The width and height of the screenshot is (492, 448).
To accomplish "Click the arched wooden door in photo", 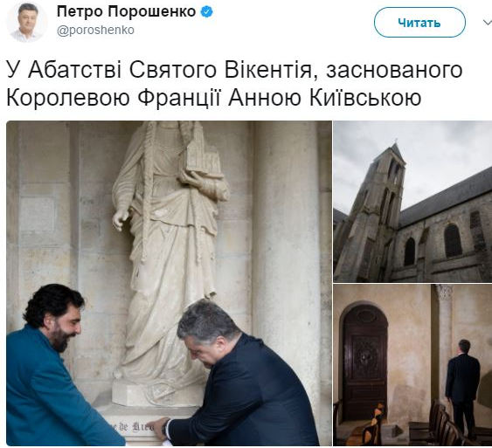I will [364, 361].
